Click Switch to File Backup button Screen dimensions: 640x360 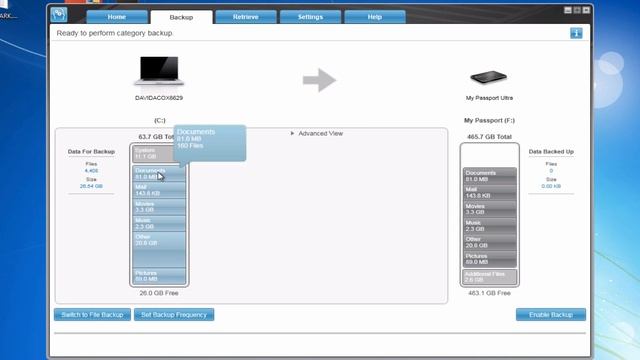(x=92, y=315)
